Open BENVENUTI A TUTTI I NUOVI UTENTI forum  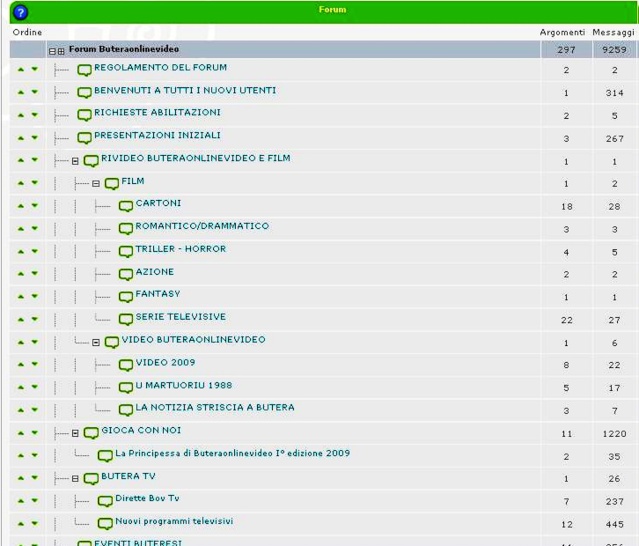(x=185, y=90)
